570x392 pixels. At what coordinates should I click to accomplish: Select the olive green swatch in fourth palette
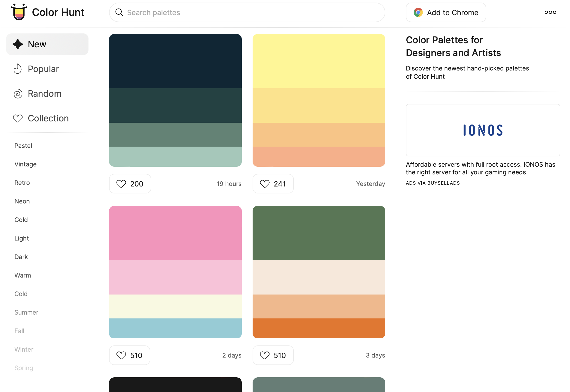[319, 233]
